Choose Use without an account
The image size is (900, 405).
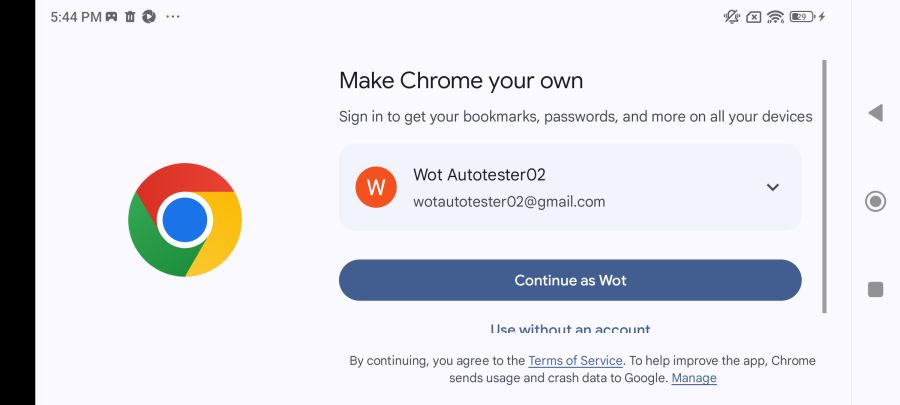click(570, 329)
